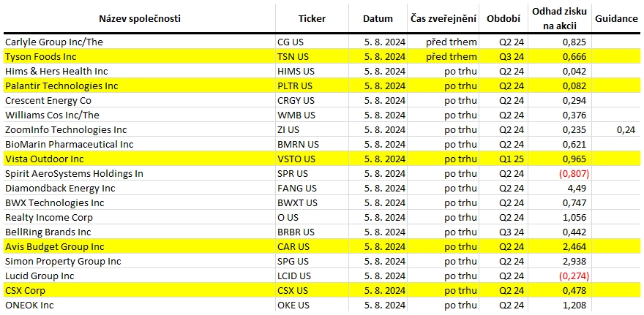Screen dimensions: 644x315
Task: Click the Realty Income Corp ticker O US
Action: tap(312, 217)
